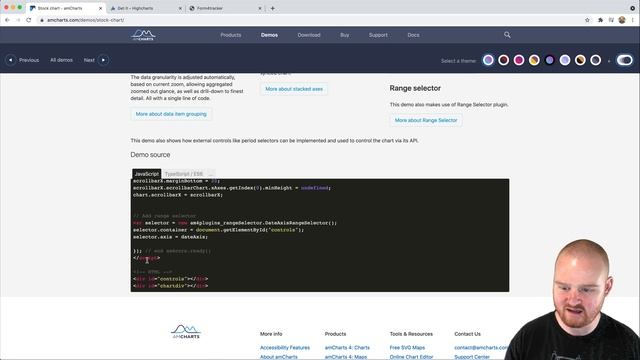Screen dimensions: 640x360
Task: Switch to the third browser tab
Action: 224,8
